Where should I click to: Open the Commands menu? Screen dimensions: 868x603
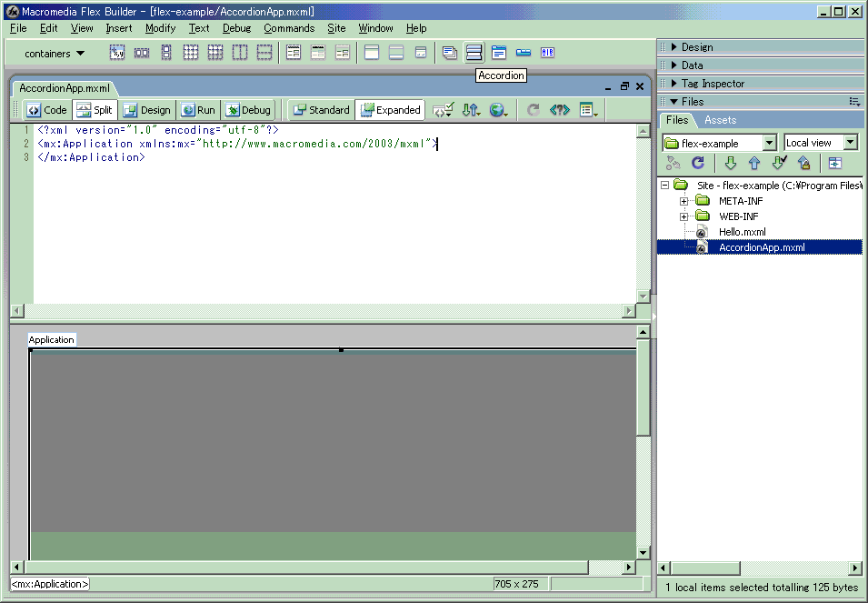[289, 28]
